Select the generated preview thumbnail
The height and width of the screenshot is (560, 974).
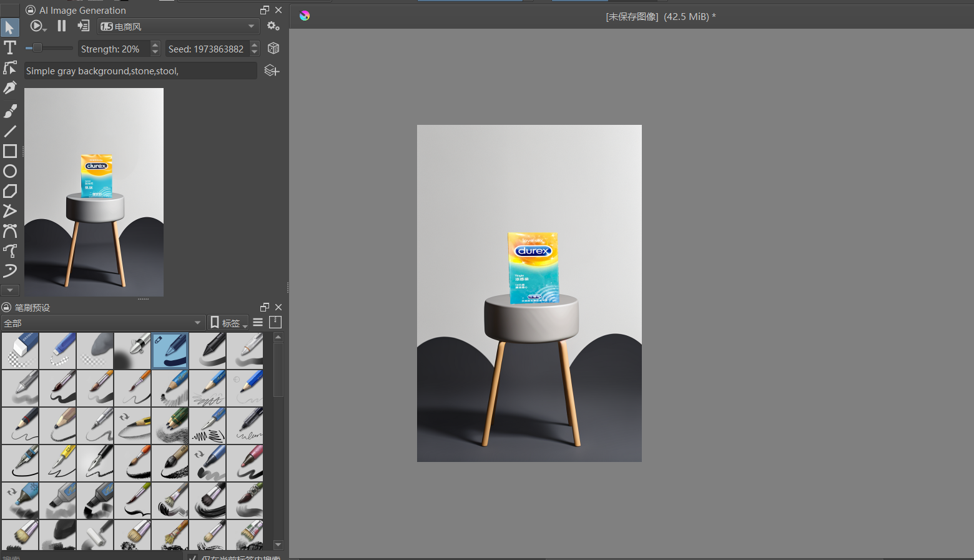click(x=94, y=192)
